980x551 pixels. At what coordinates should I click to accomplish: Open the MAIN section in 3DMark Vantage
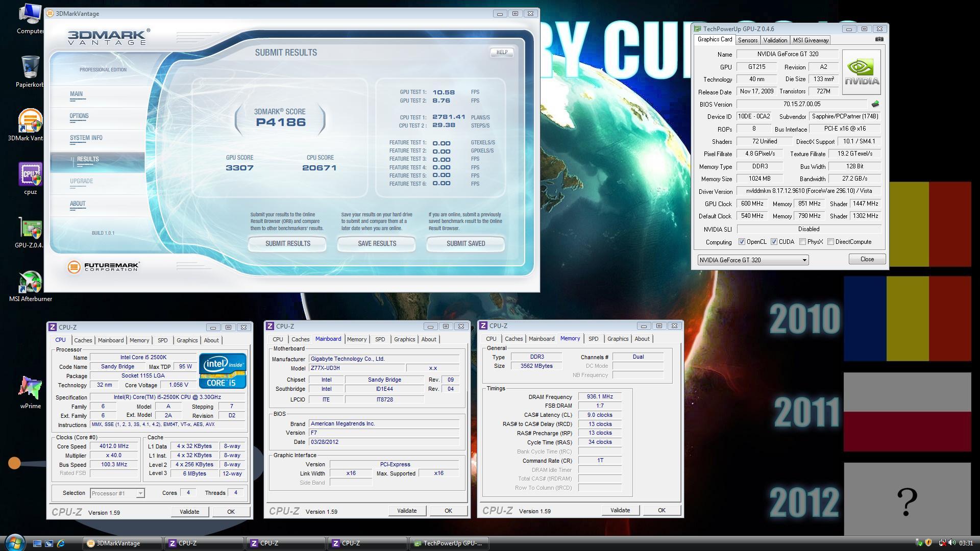(x=76, y=94)
